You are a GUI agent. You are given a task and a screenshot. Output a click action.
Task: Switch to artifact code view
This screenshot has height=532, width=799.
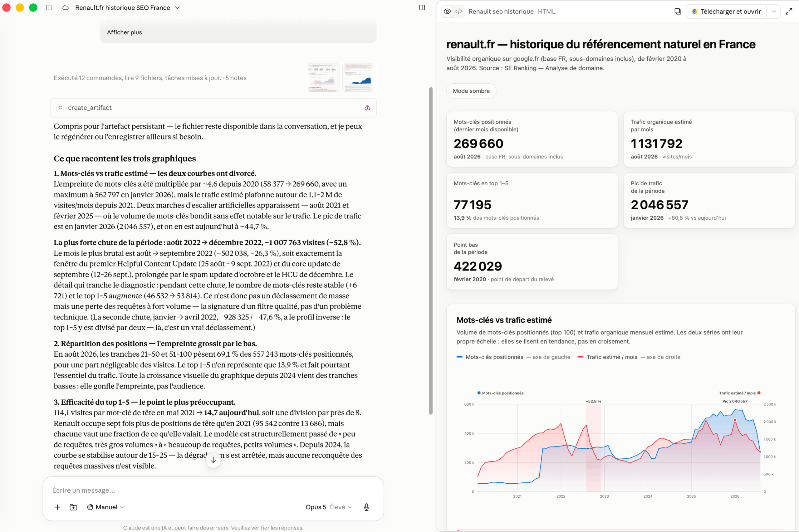tap(459, 12)
